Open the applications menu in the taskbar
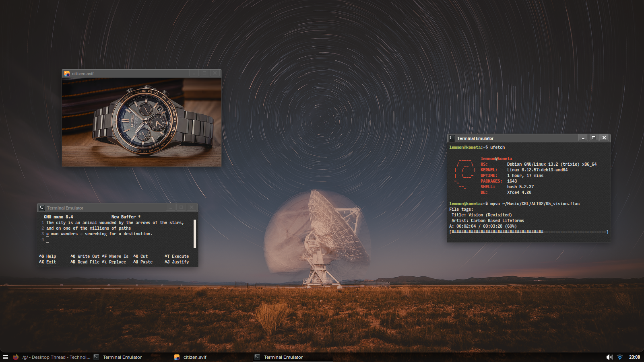 tap(6, 357)
